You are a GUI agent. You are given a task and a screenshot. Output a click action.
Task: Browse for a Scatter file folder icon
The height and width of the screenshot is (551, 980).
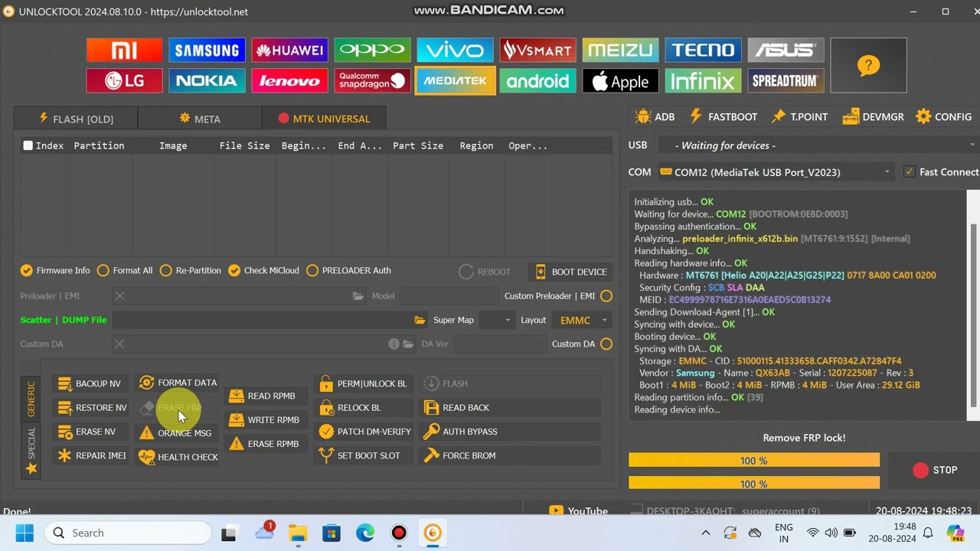tap(420, 320)
